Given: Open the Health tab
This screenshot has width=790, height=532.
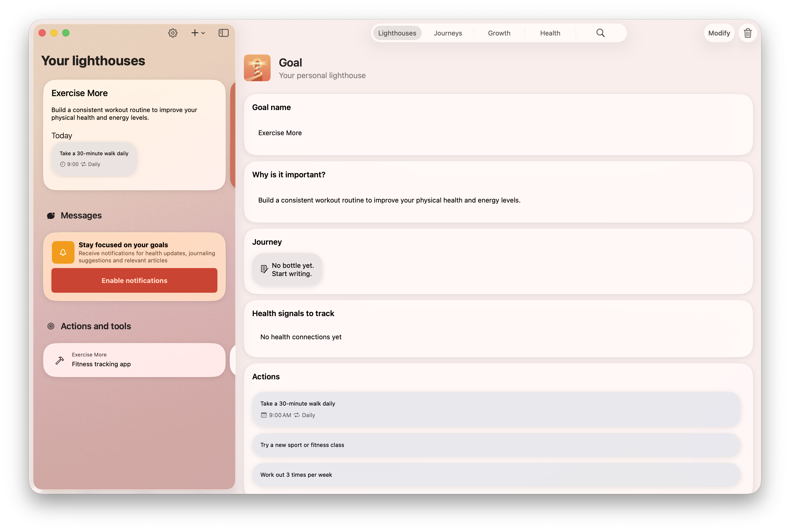Looking at the screenshot, I should pyautogui.click(x=550, y=33).
